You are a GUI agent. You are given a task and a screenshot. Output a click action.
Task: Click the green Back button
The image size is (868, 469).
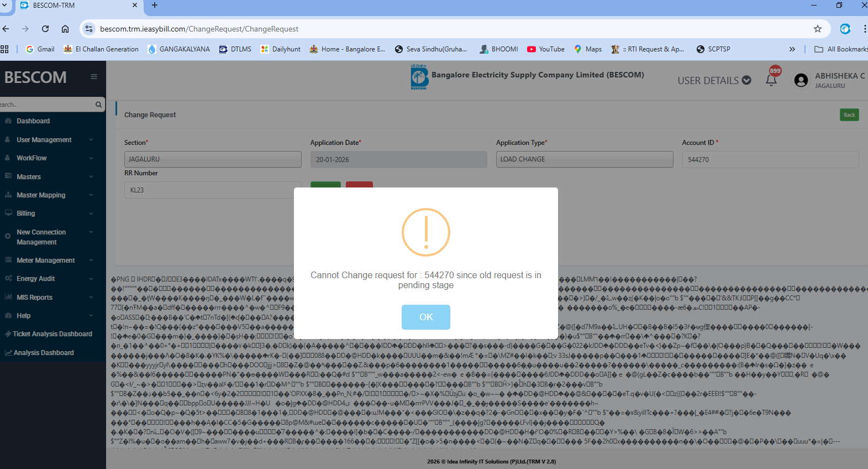coord(849,115)
